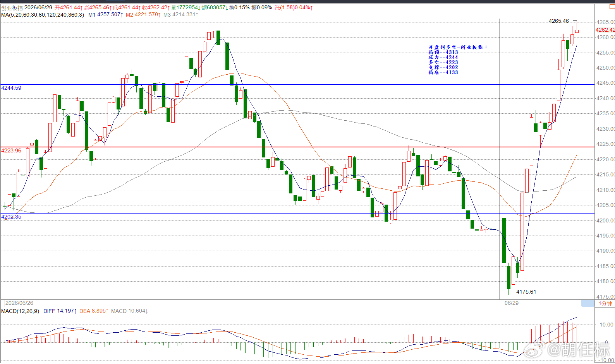Click the DEA 8.895 value
This screenshot has width=615, height=364.
(94, 311)
